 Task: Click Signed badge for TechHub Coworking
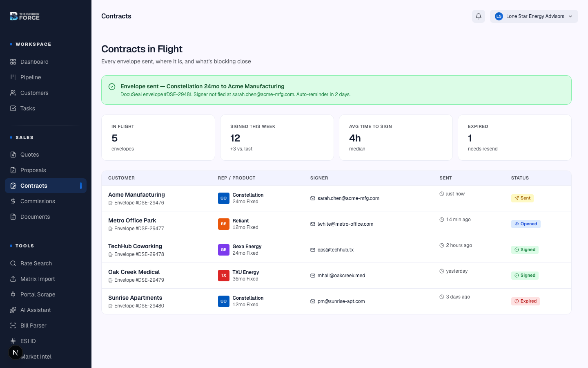tap(525, 250)
